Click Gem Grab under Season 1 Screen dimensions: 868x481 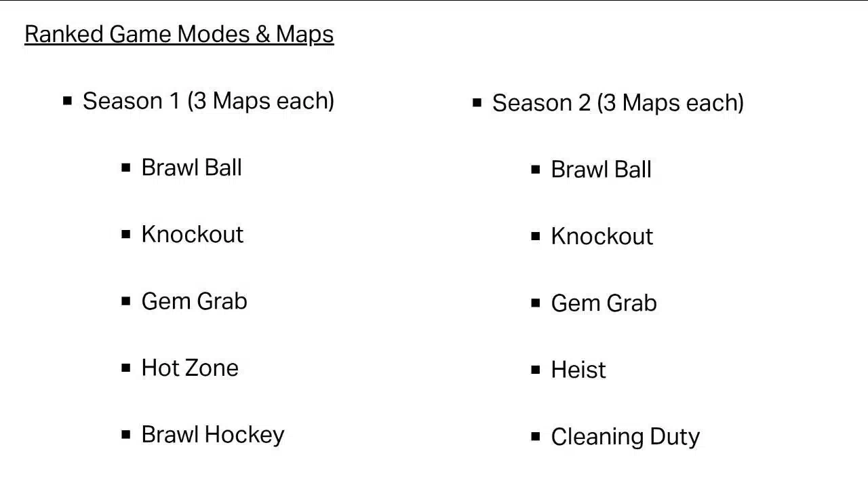[x=194, y=301]
